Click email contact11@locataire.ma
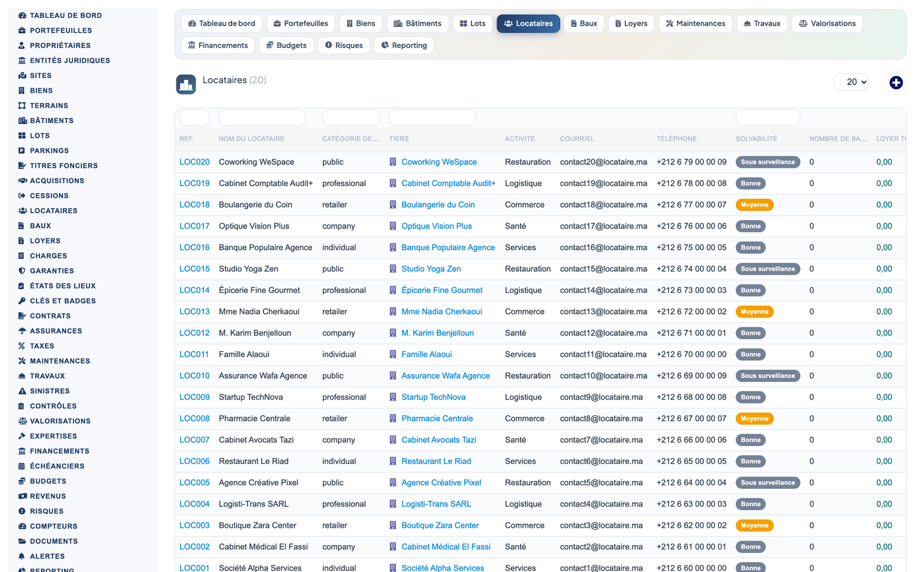Screen dimensions: 924x572 (x=603, y=354)
